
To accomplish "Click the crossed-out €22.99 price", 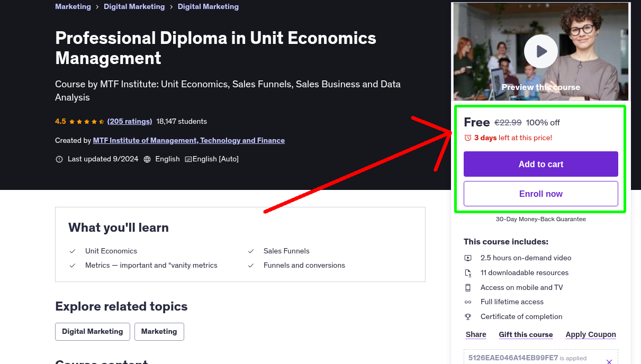I will (508, 123).
